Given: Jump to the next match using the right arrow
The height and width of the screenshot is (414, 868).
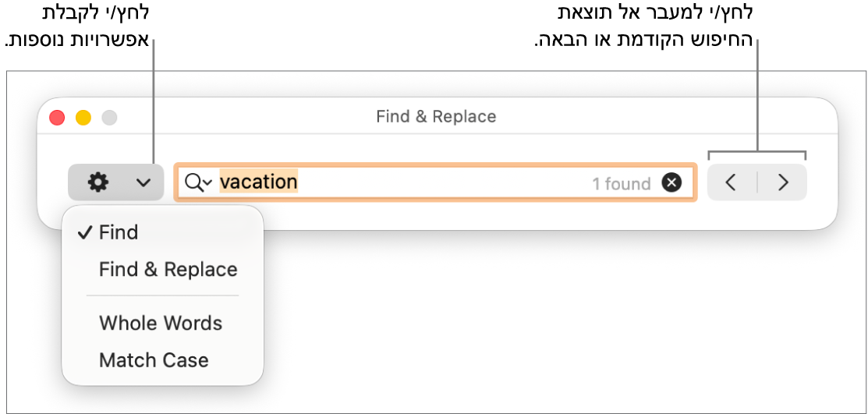Looking at the screenshot, I should click(x=784, y=182).
